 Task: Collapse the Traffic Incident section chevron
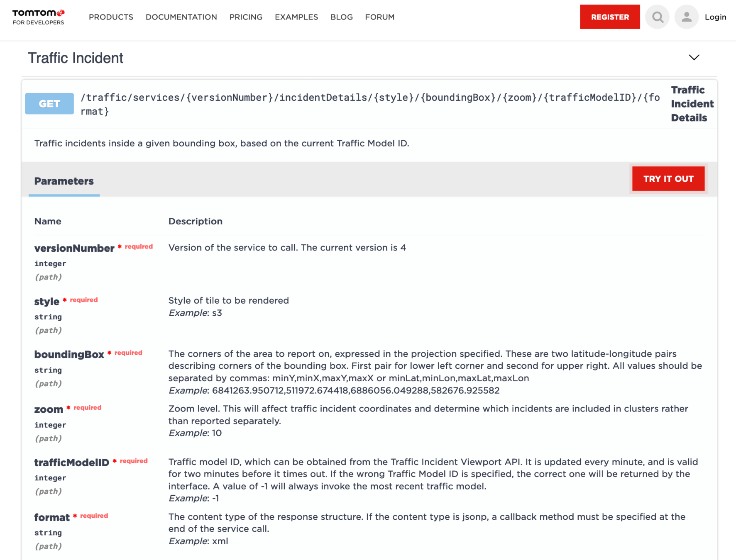pos(694,57)
